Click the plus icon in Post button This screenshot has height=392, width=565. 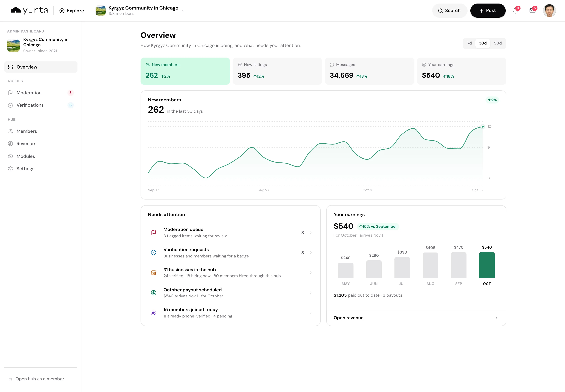click(481, 11)
